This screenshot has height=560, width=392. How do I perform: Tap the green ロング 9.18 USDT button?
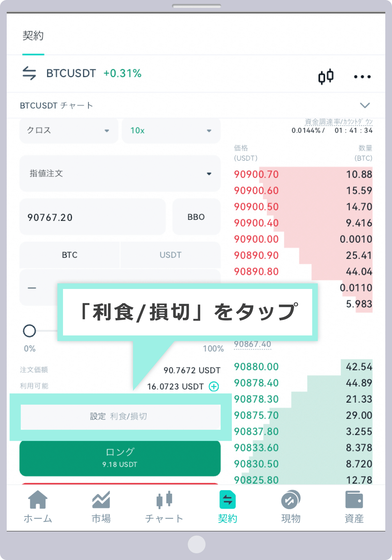(x=120, y=458)
